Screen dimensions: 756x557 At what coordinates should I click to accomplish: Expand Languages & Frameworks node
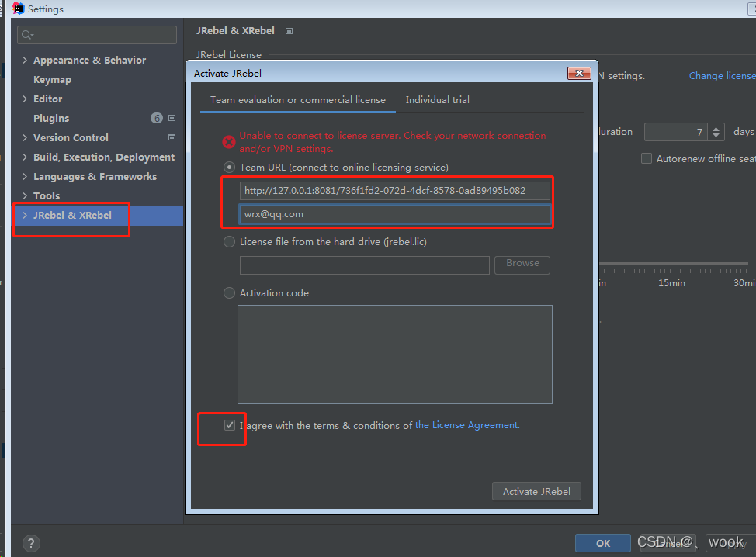25,176
